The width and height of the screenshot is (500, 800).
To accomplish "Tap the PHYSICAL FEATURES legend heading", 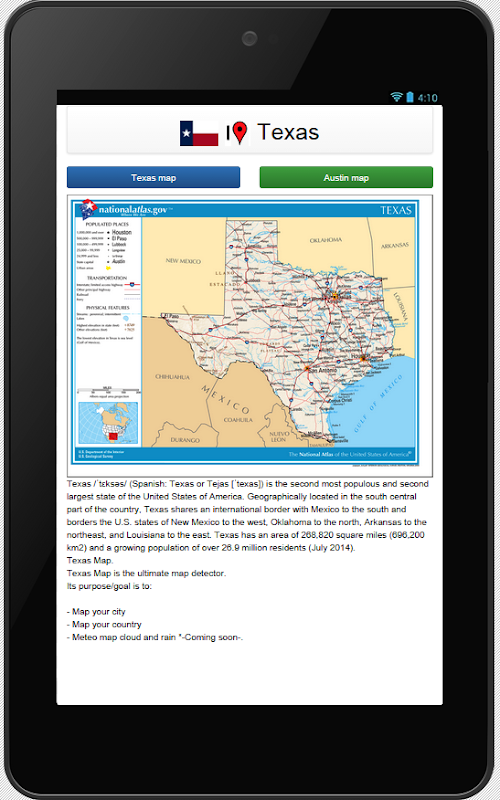I will pos(107,308).
